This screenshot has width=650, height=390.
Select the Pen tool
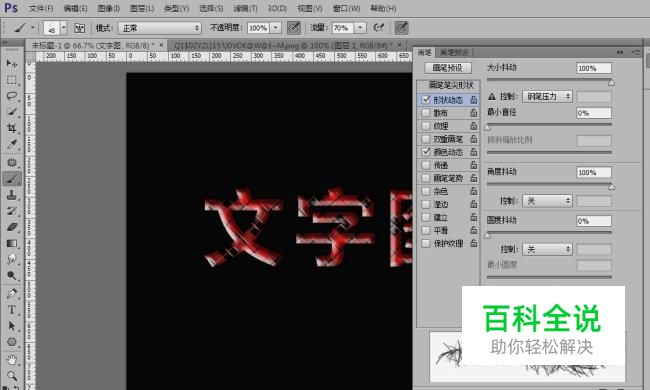coord(12,293)
